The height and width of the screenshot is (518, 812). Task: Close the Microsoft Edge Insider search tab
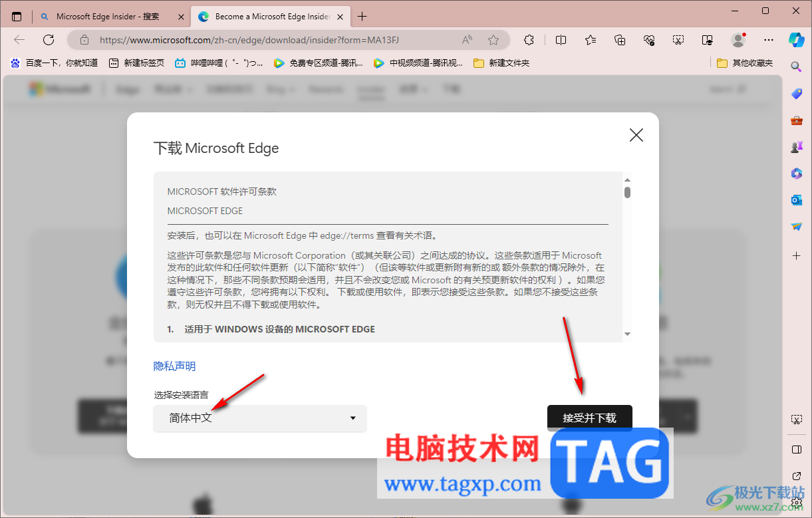point(181,17)
